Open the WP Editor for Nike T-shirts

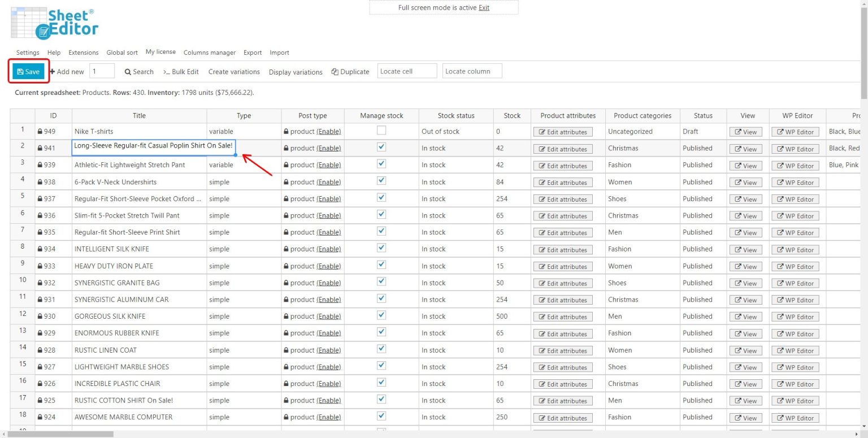[x=795, y=132]
